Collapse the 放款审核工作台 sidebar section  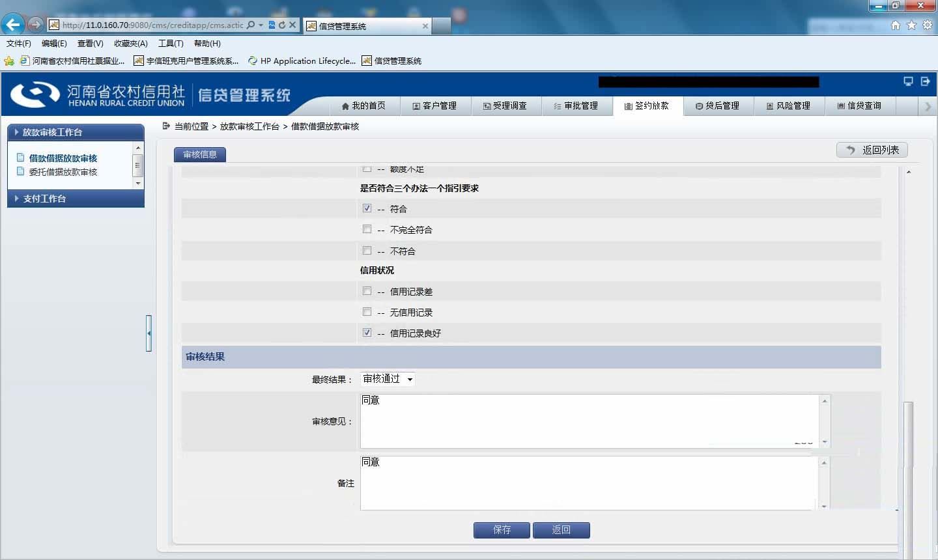[x=76, y=132]
